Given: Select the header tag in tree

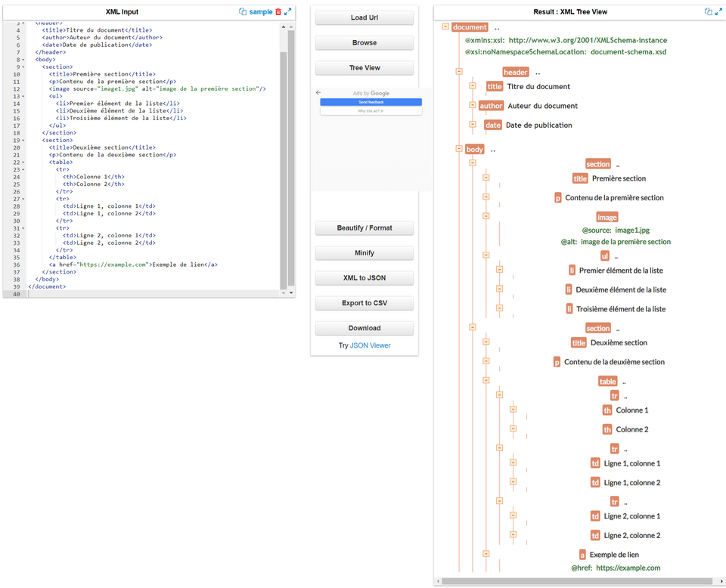Looking at the screenshot, I should [515, 72].
